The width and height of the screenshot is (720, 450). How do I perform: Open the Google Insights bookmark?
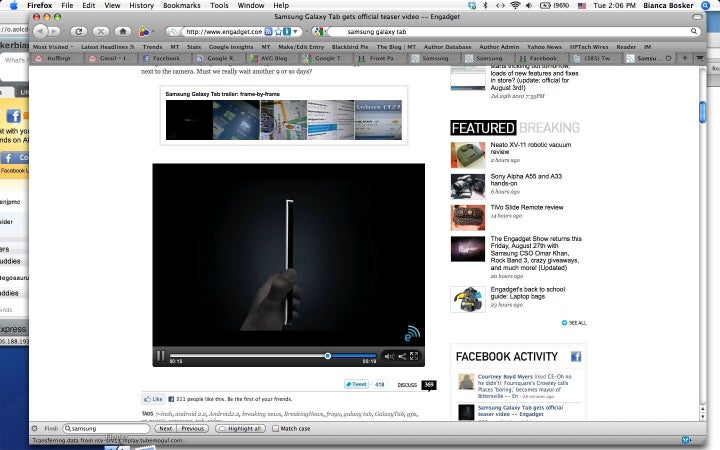(231, 47)
